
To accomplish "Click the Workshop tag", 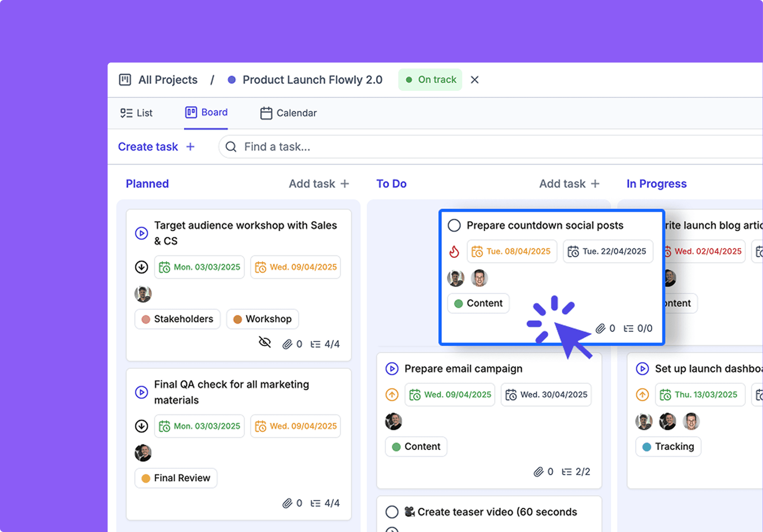I will (x=263, y=319).
